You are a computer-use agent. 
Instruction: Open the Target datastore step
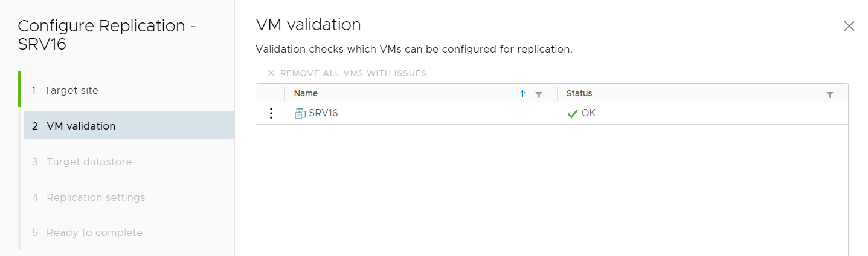[x=89, y=162]
